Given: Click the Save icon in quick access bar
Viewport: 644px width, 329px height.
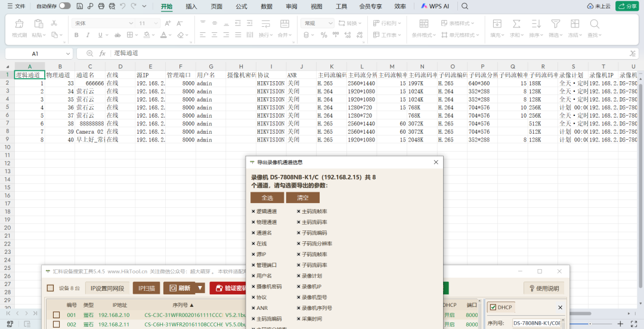Looking at the screenshot, I should [80, 6].
